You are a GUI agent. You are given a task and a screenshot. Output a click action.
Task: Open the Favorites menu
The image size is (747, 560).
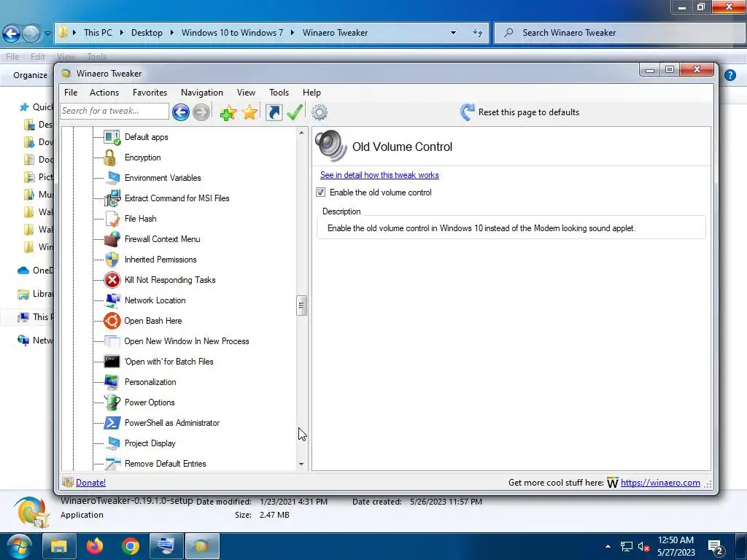pos(150,93)
